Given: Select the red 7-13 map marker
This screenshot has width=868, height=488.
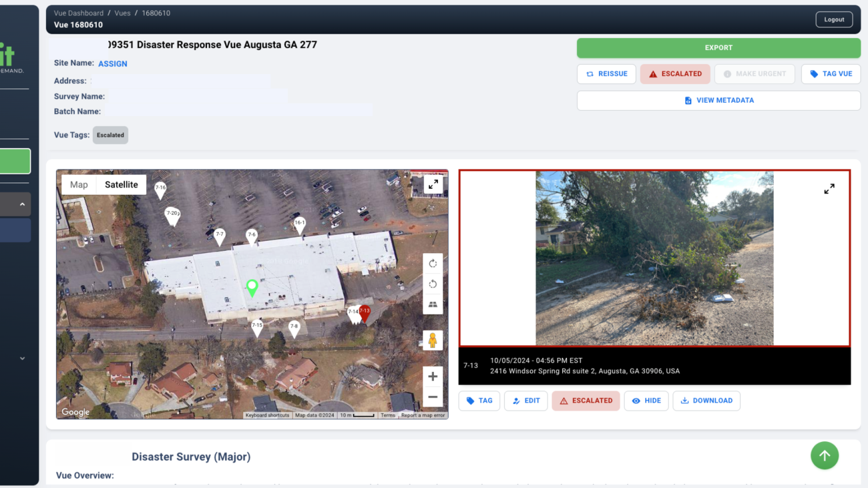Looking at the screenshot, I should 365,312.
